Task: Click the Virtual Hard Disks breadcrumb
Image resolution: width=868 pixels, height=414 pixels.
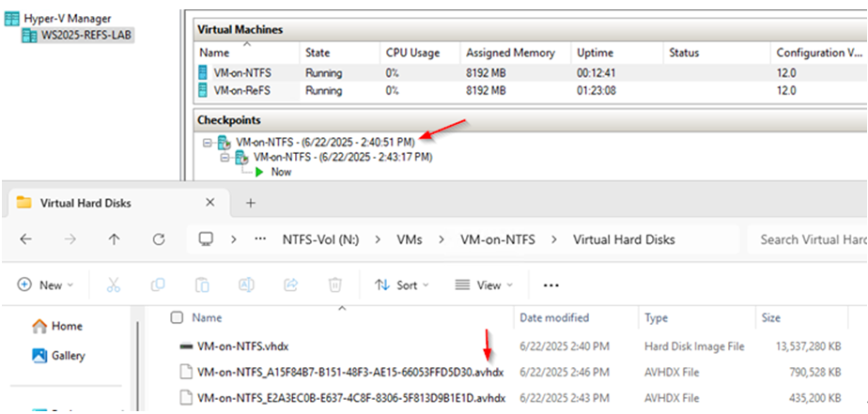Action: (624, 239)
